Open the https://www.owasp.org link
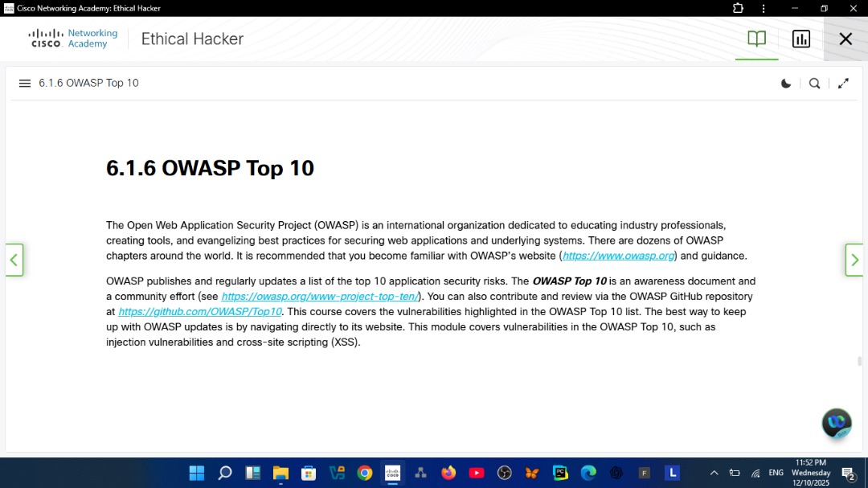The image size is (868, 488). pos(618,256)
